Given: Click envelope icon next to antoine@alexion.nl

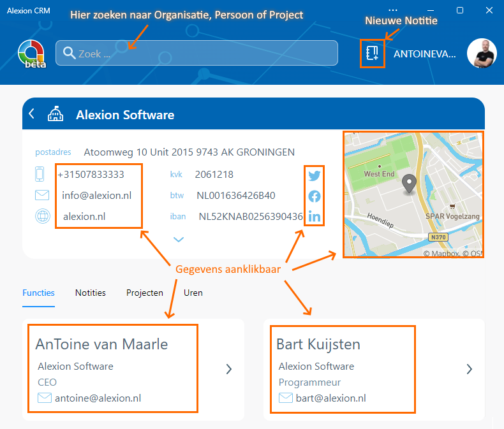Looking at the screenshot, I should point(45,398).
